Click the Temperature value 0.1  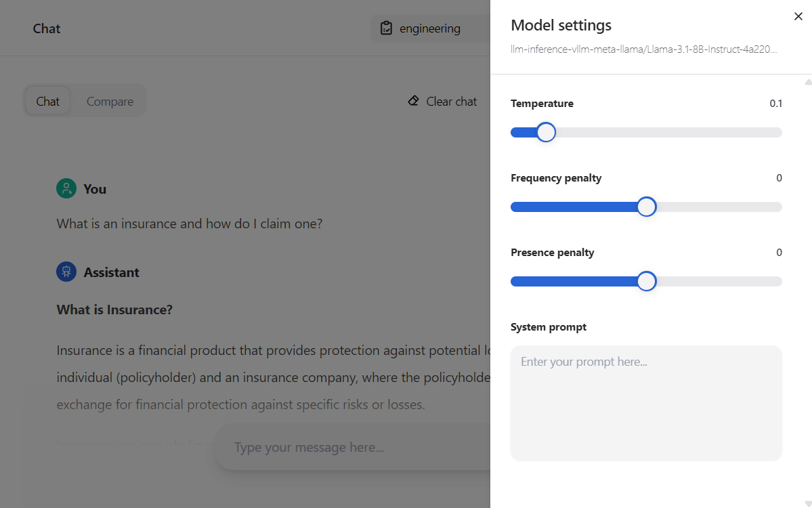click(x=775, y=104)
